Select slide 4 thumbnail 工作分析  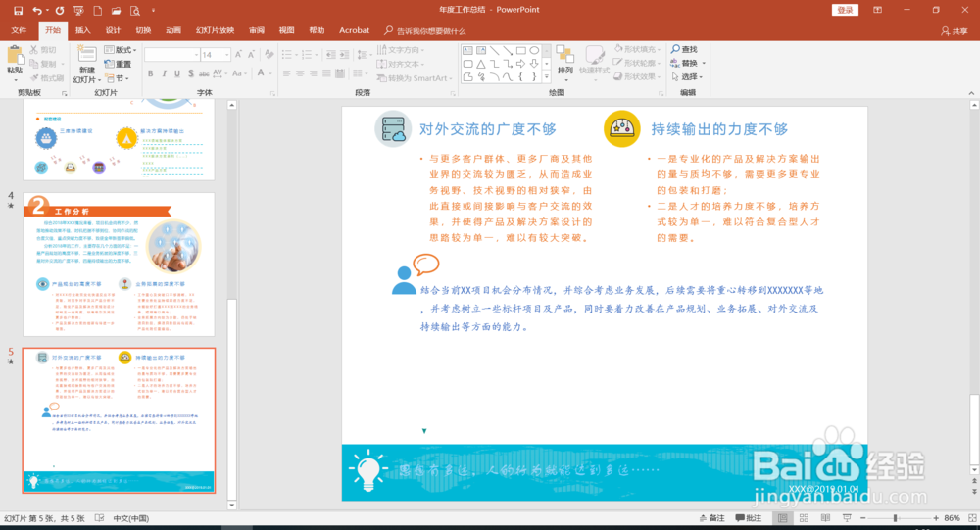tap(119, 264)
